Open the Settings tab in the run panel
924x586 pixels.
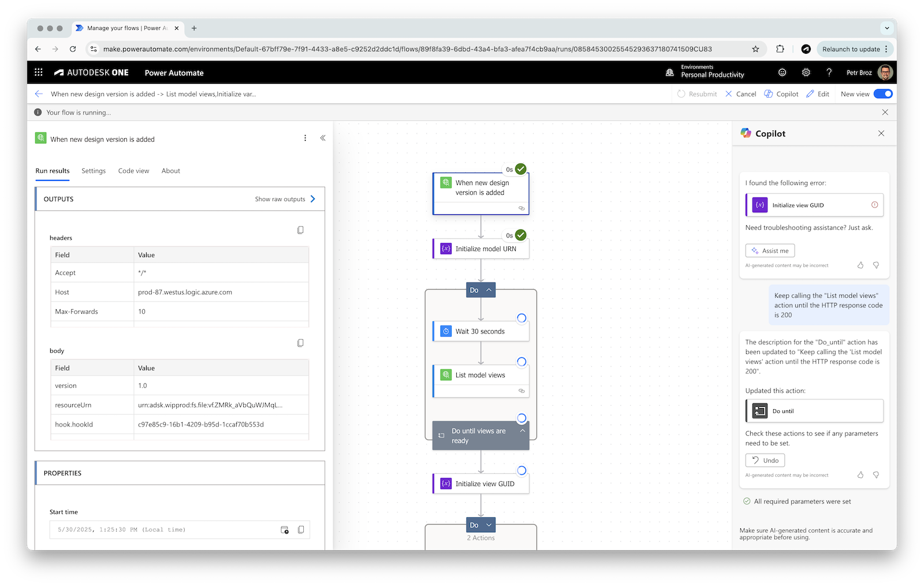pos(94,170)
